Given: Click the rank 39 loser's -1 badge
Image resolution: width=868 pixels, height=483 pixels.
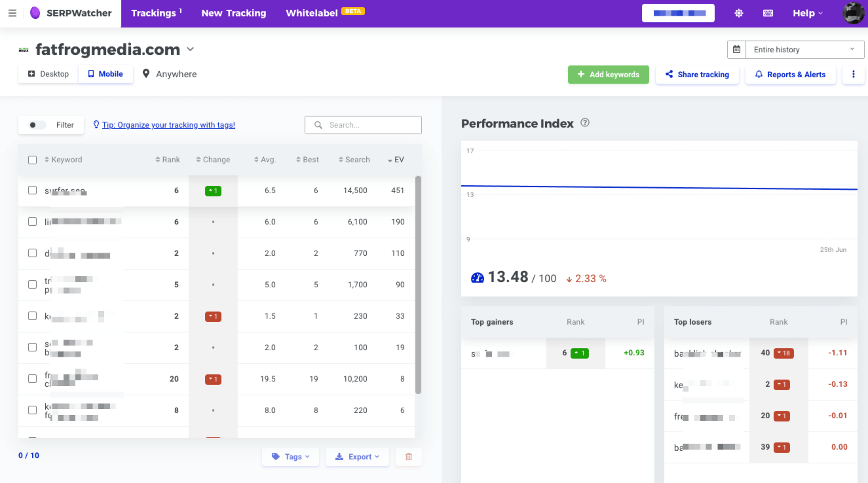Looking at the screenshot, I should 782,448.
